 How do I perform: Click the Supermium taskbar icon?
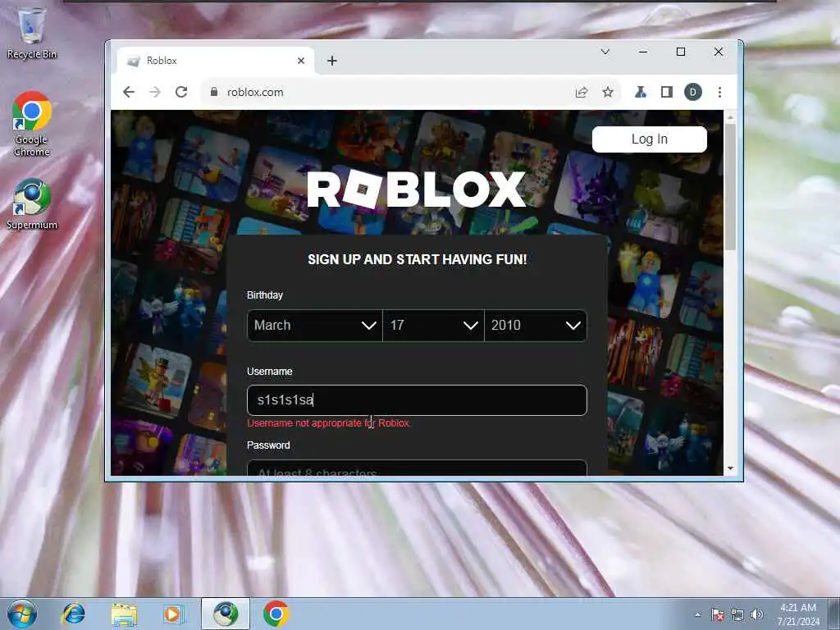pyautogui.click(x=225, y=614)
